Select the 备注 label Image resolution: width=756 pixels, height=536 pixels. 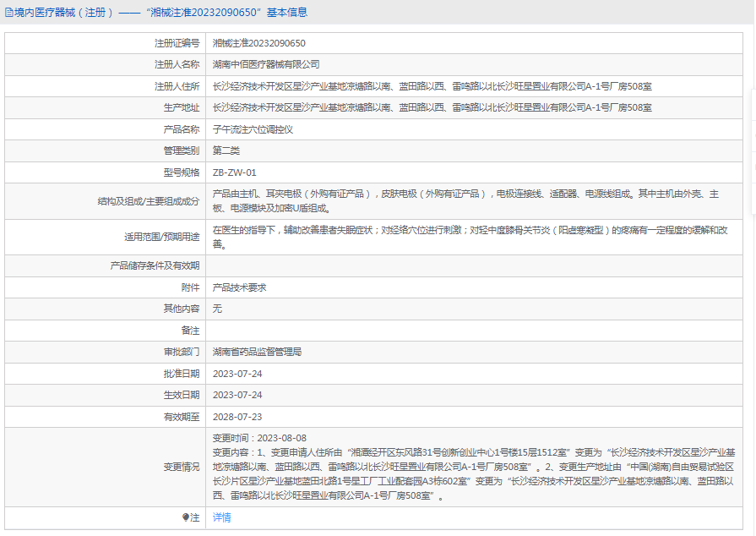click(190, 331)
